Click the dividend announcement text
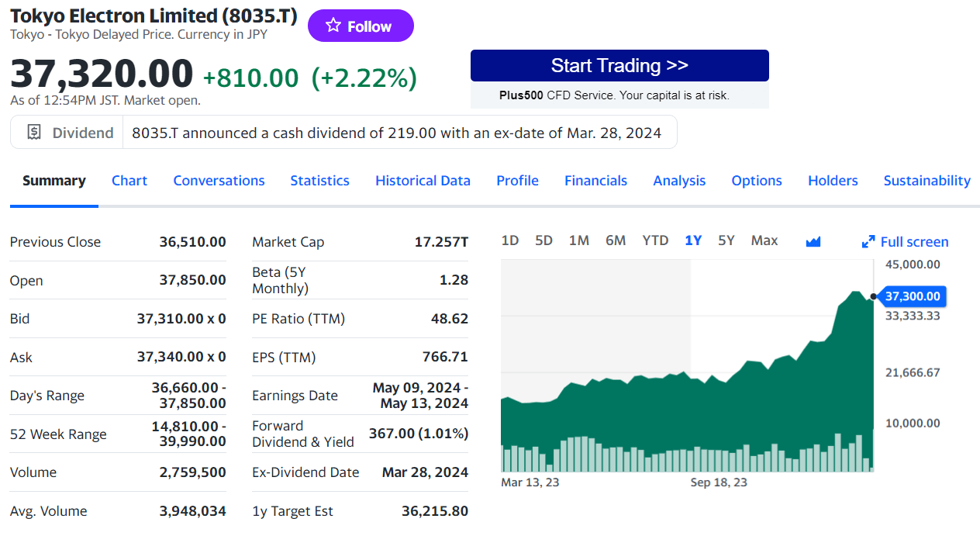 click(x=396, y=133)
